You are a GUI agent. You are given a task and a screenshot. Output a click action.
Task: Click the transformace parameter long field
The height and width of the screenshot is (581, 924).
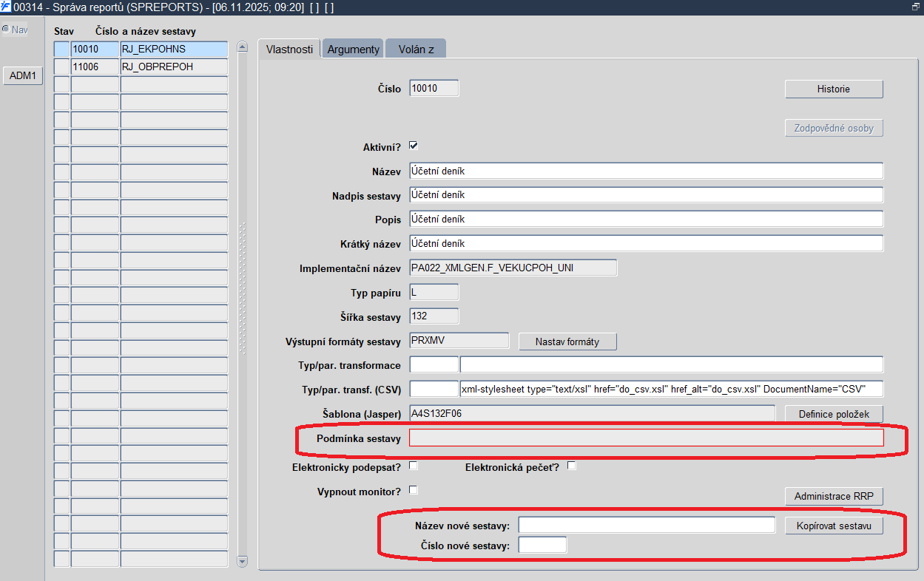click(671, 364)
